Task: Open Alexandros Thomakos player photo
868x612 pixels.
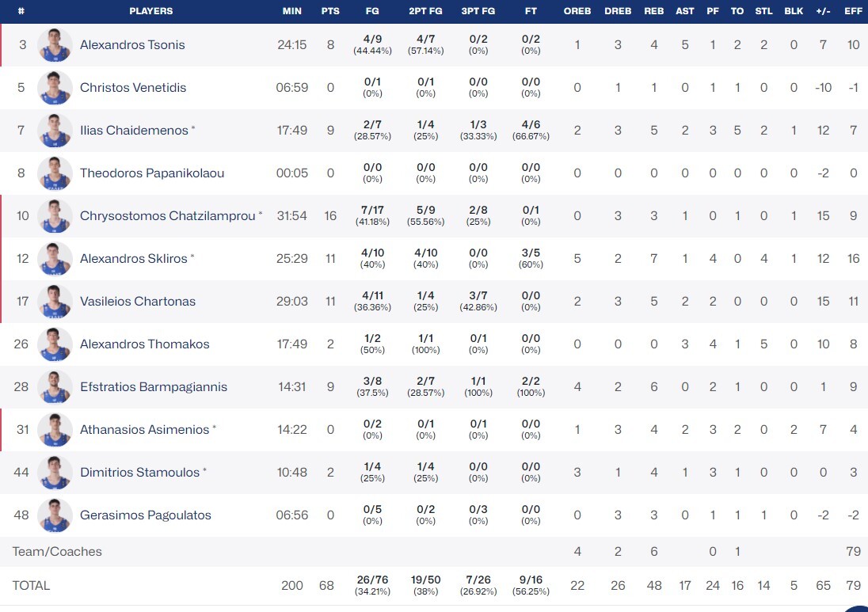Action: pos(55,344)
